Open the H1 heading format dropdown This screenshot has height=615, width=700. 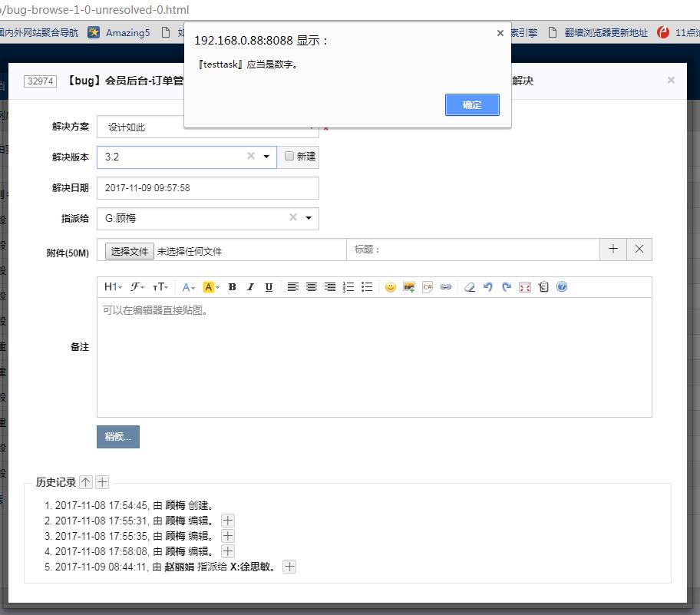(x=113, y=286)
